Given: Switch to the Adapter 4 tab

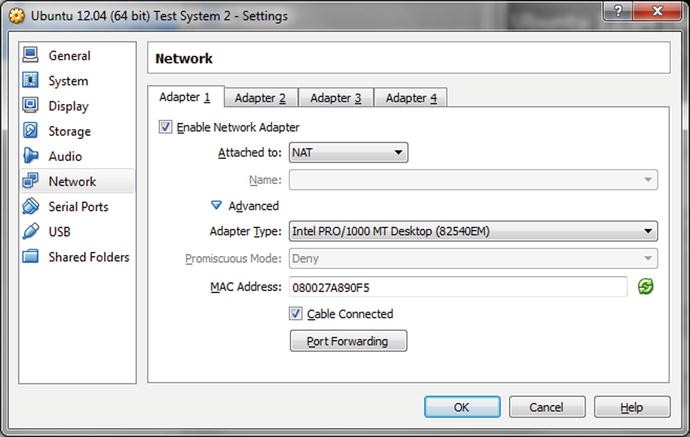Looking at the screenshot, I should (x=411, y=98).
